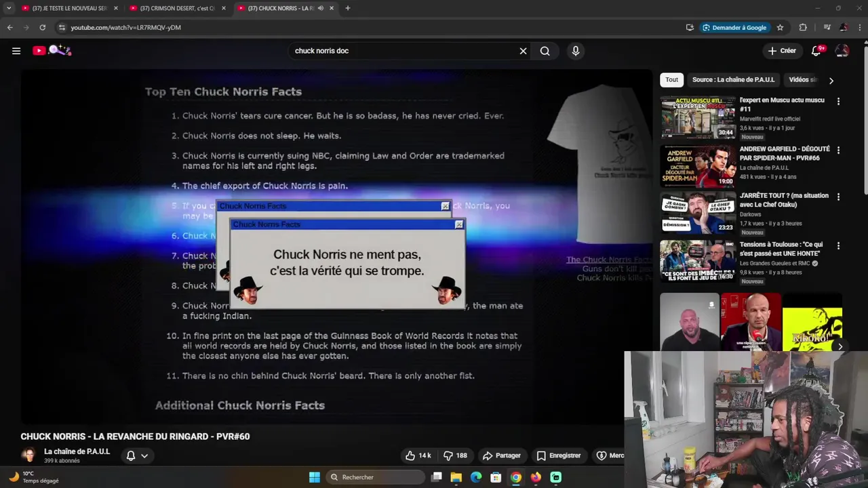Bookmark this page with star icon

pyautogui.click(x=780, y=27)
